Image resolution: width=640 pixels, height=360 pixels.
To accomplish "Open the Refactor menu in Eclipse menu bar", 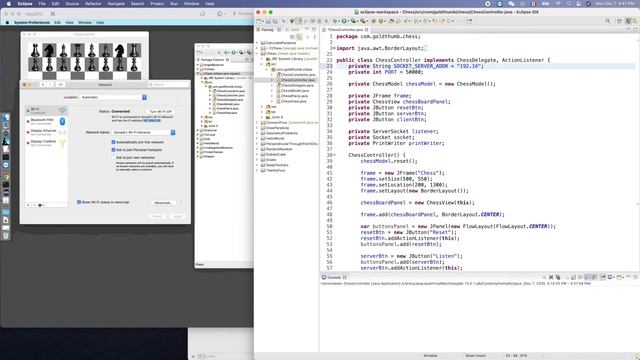I will pos(93,4).
